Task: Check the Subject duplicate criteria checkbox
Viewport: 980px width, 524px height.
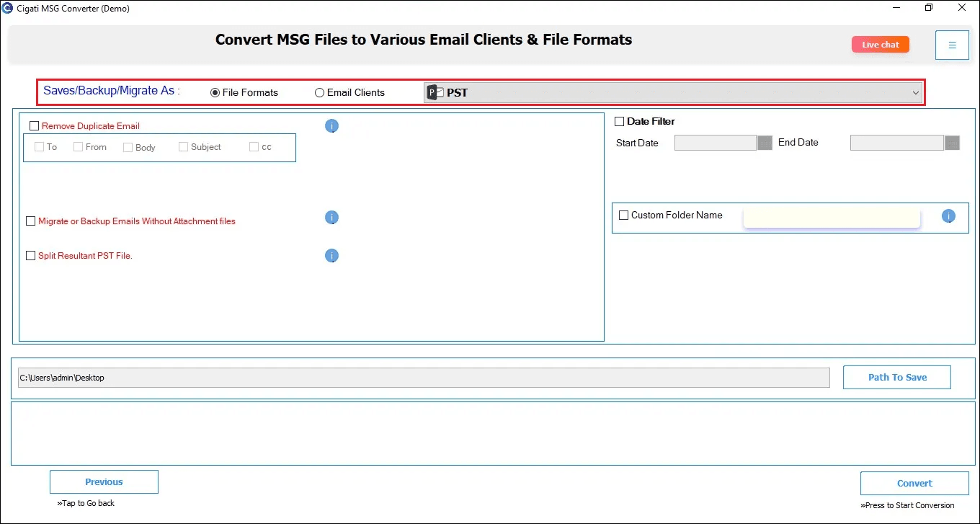Action: (x=183, y=146)
